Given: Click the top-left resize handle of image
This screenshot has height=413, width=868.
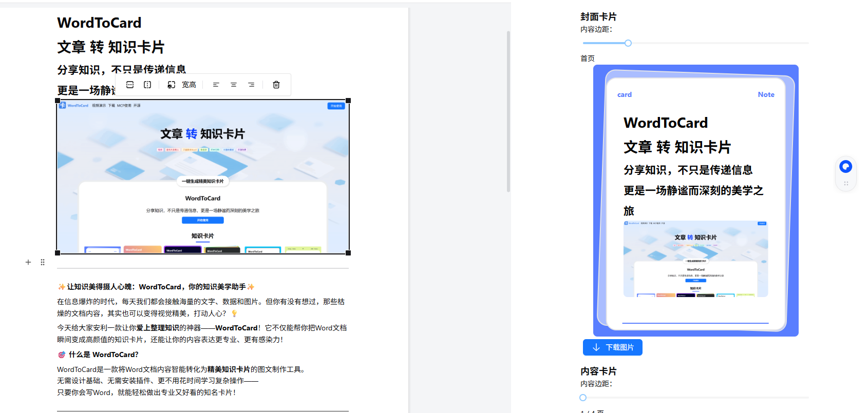Looking at the screenshot, I should click(x=58, y=101).
